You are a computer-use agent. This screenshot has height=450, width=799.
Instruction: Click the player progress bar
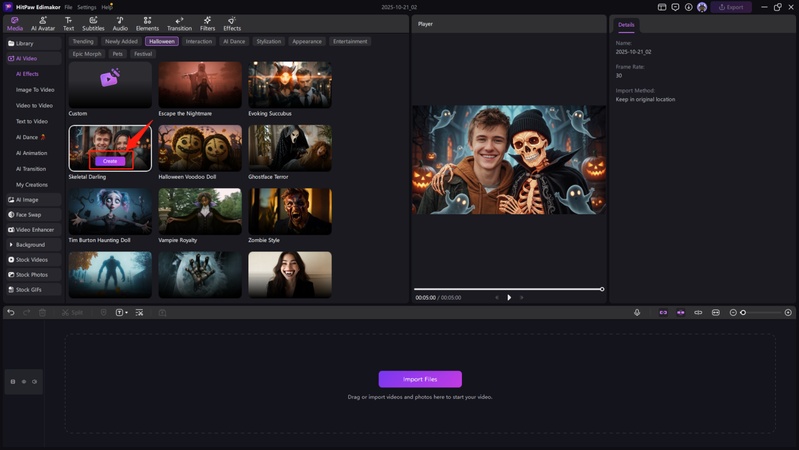coord(508,289)
